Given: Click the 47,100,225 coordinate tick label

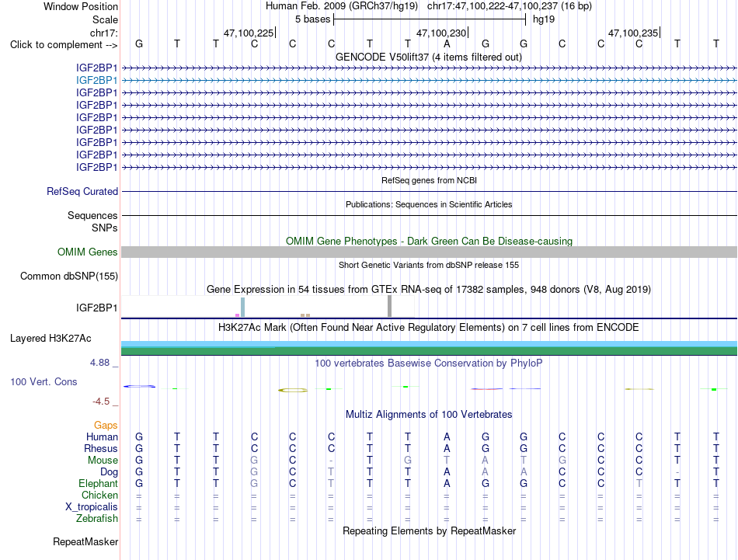Looking at the screenshot, I should click(249, 33).
